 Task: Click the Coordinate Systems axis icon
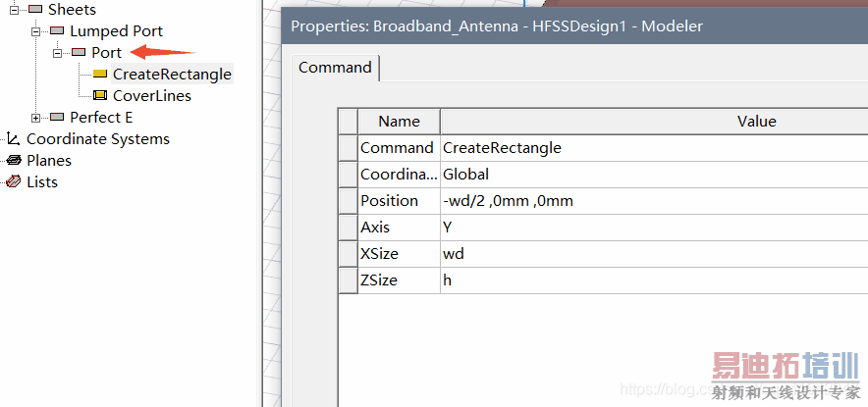pyautogui.click(x=13, y=139)
